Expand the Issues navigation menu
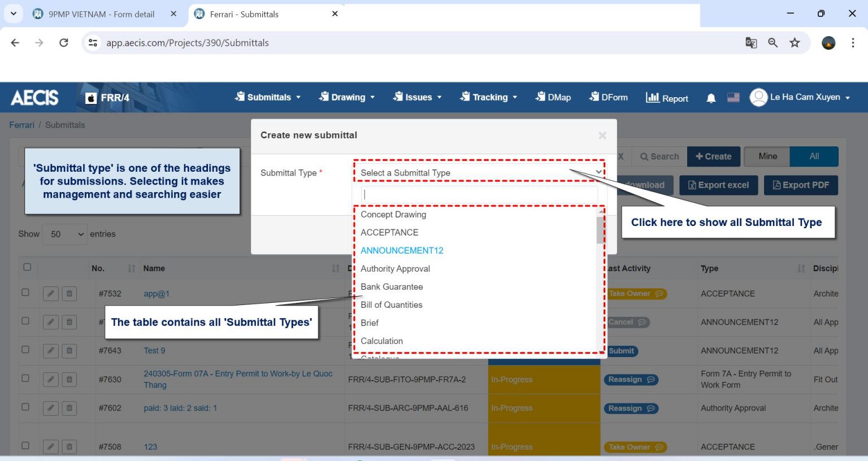The image size is (868, 461). [418, 97]
